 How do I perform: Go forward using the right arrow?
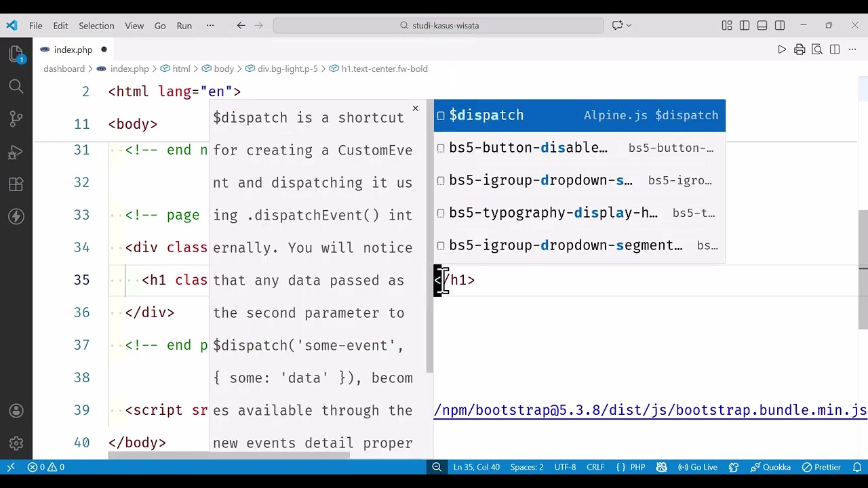[x=258, y=25]
